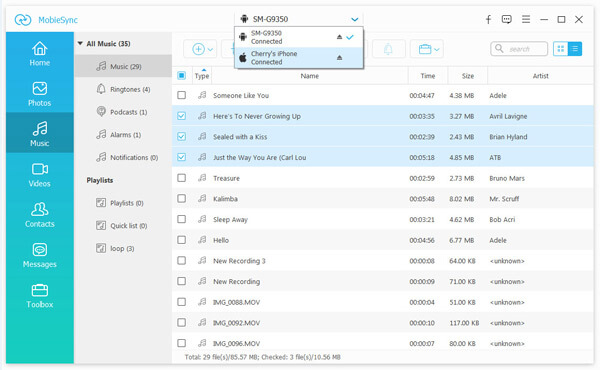Open the device selector dropdown chevron
This screenshot has width=600, height=370.
point(354,19)
